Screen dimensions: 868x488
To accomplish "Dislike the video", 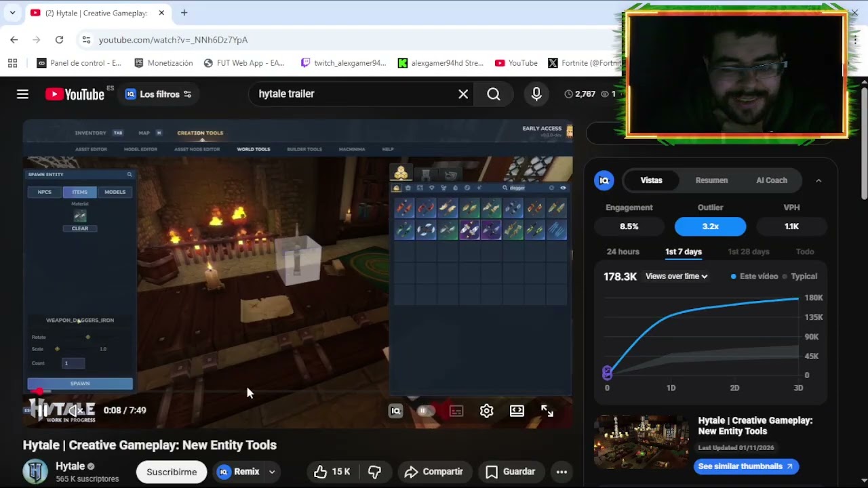I will [374, 472].
